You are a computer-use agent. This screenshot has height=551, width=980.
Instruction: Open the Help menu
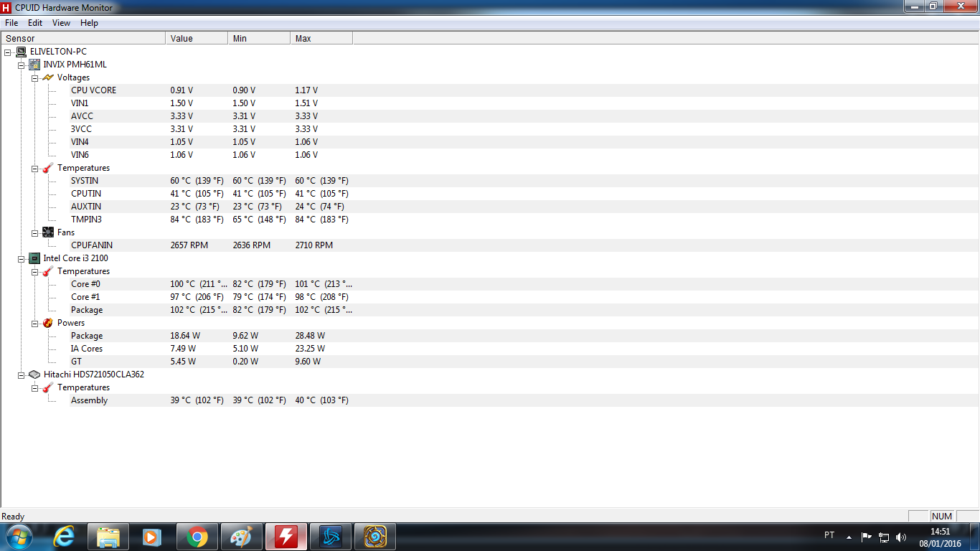(x=89, y=23)
